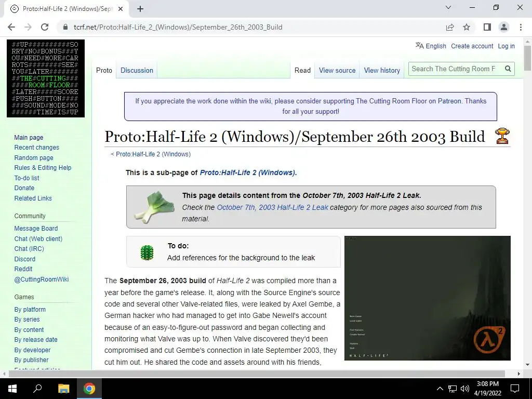
Task: Open the Message Board link
Action: pos(36,229)
